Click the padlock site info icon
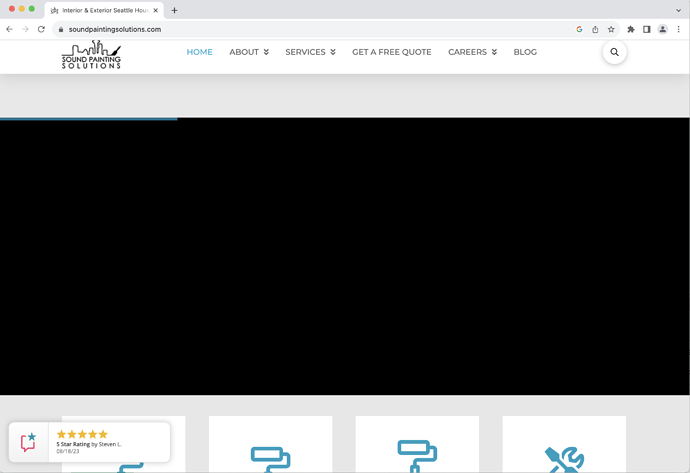 [x=61, y=29]
